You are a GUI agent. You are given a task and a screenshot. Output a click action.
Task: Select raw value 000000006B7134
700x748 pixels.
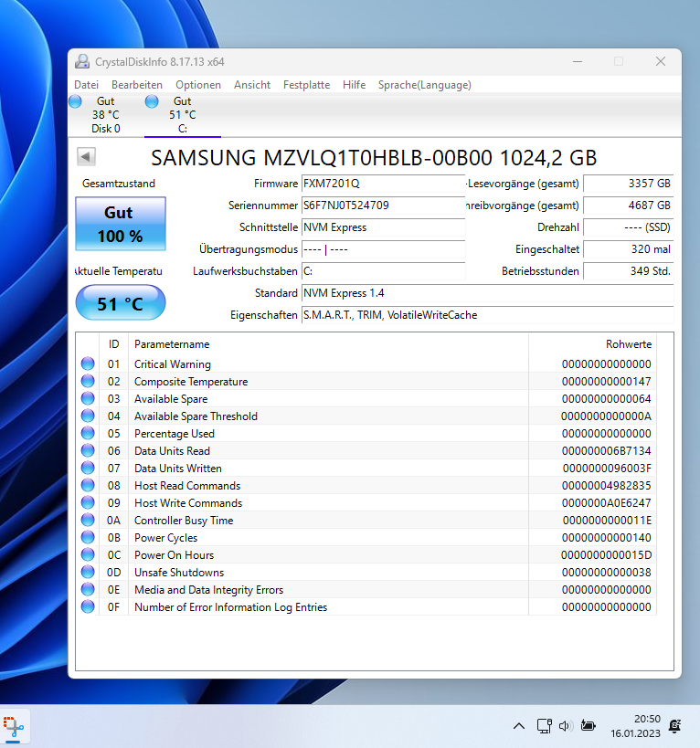(606, 451)
